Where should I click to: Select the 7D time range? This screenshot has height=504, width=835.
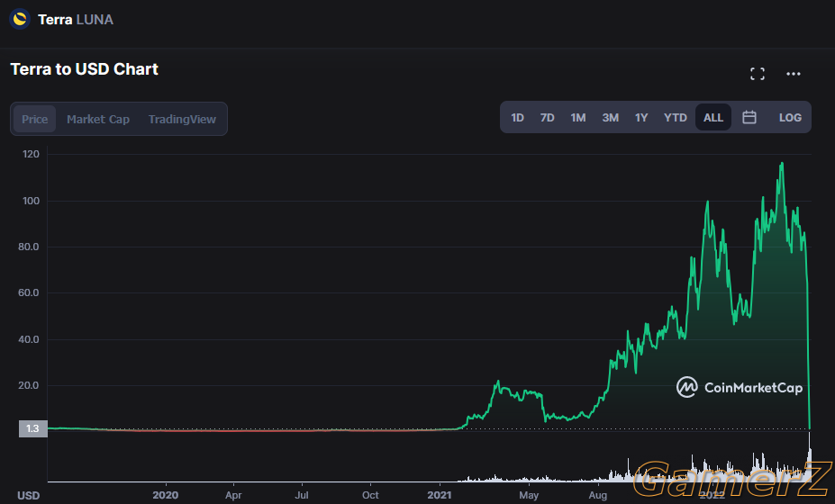(548, 118)
